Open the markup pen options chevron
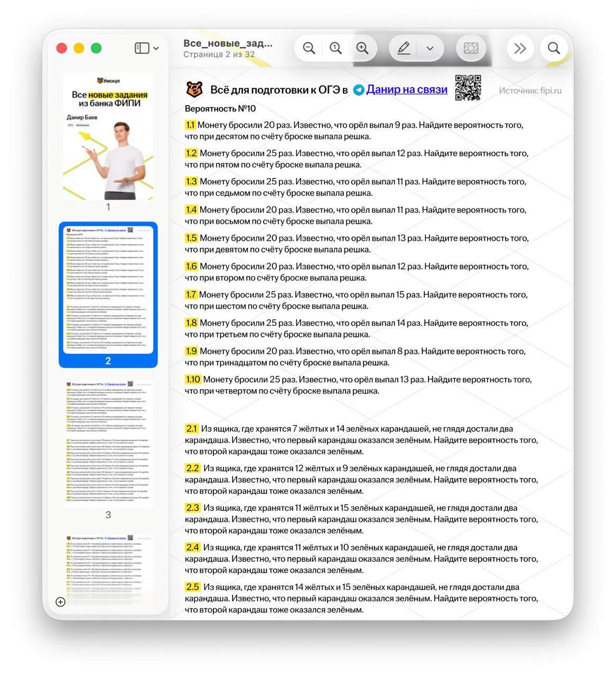The image size is (616, 676). point(430,49)
